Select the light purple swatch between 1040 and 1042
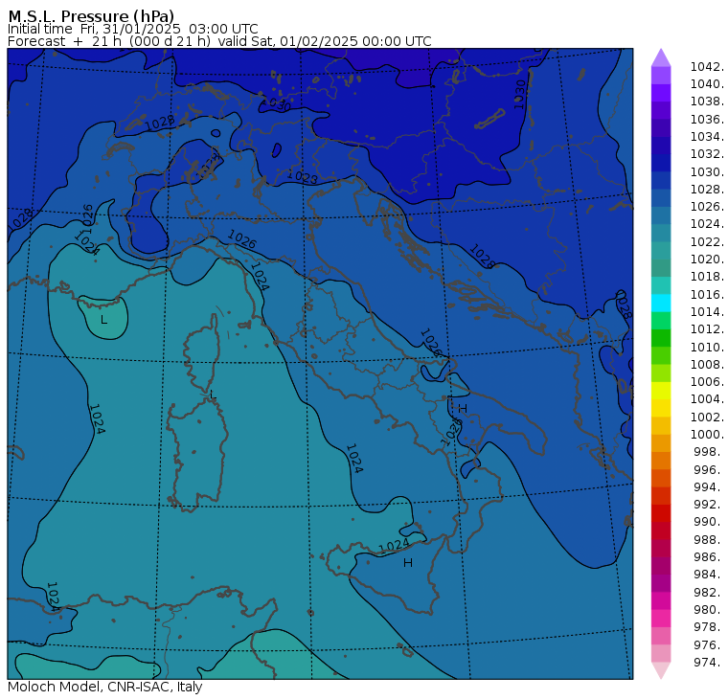 click(661, 76)
